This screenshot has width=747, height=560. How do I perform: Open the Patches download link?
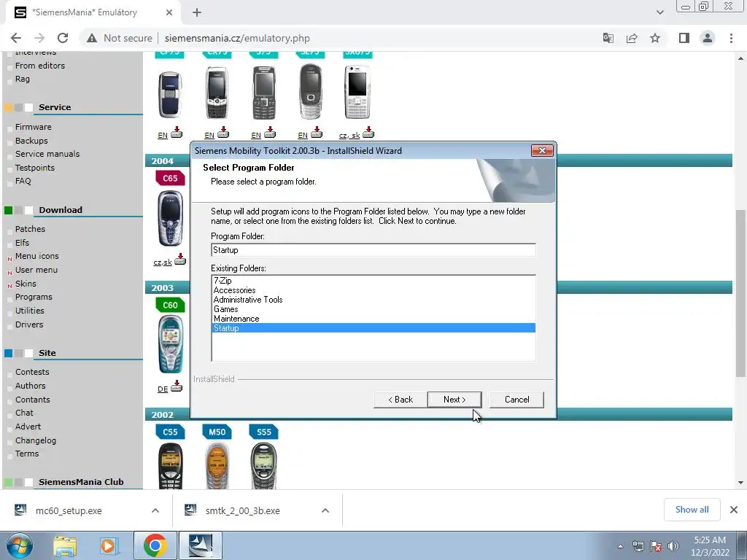click(x=30, y=229)
